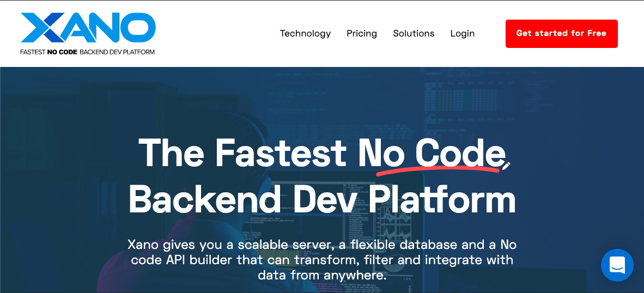Click the tagline "FASTEST NO CODE BACKEND DEV PLATFORM"

[x=88, y=52]
